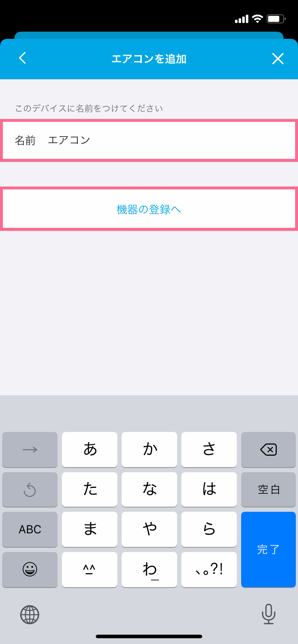Image resolution: width=298 pixels, height=644 pixels.
Task: Tap the right arrow key
Action: [x=30, y=450]
